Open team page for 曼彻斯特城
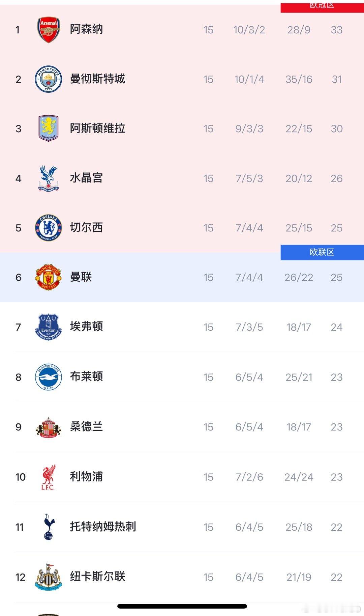Image resolution: width=364 pixels, height=616 pixels. [x=97, y=79]
